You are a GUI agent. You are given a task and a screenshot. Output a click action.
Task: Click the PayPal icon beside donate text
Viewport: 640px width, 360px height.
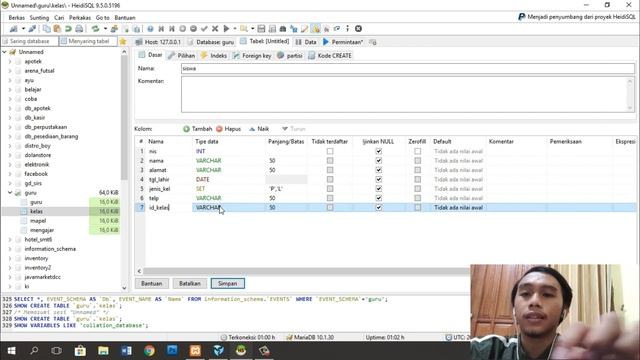[x=522, y=17]
